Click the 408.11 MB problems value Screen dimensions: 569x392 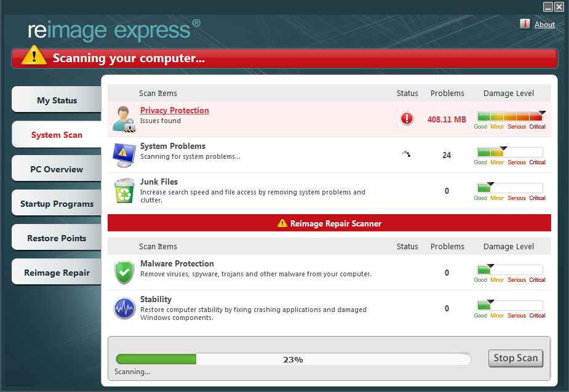(x=447, y=119)
